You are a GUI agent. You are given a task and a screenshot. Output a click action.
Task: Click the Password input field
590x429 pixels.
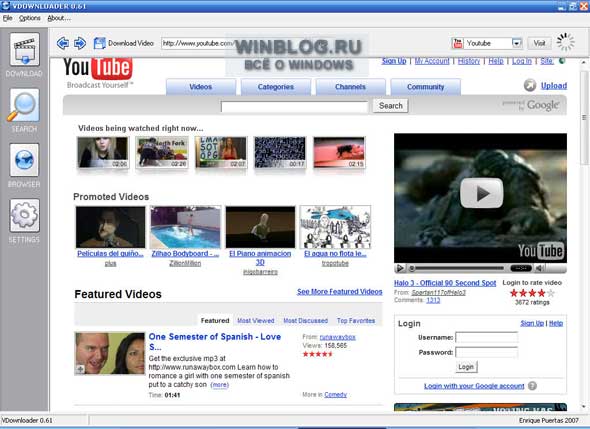coord(487,353)
